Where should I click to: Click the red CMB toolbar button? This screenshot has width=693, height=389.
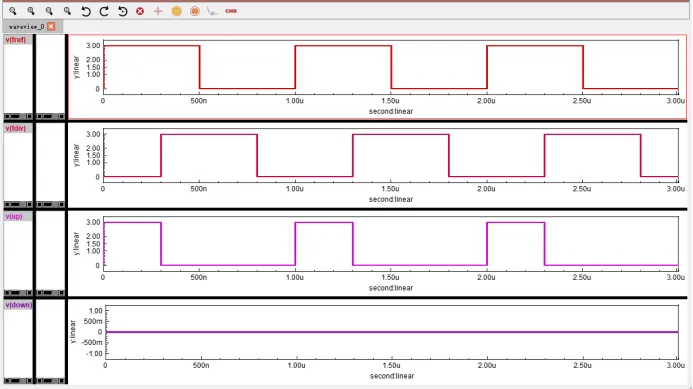pyautogui.click(x=231, y=11)
